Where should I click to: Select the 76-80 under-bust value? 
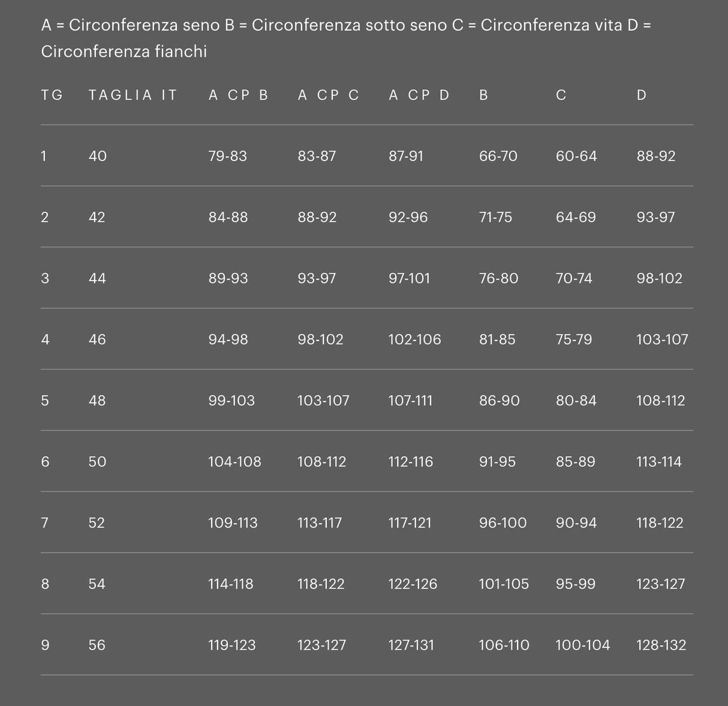499,279
